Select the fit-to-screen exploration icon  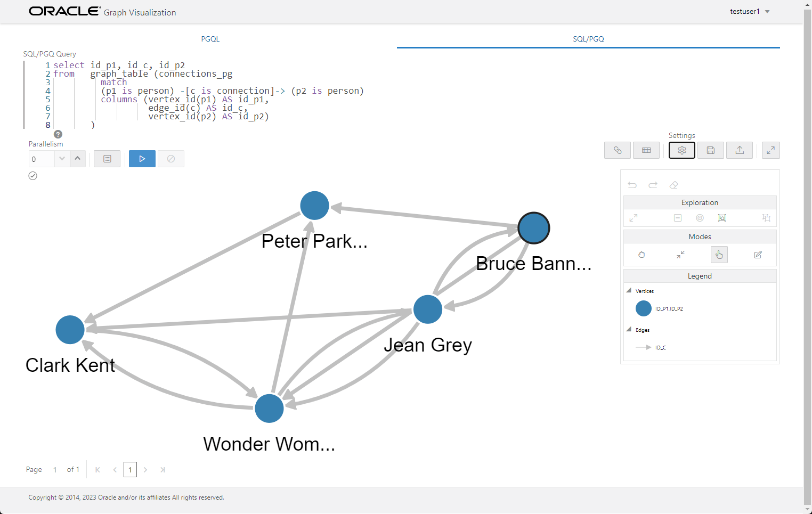tap(634, 218)
